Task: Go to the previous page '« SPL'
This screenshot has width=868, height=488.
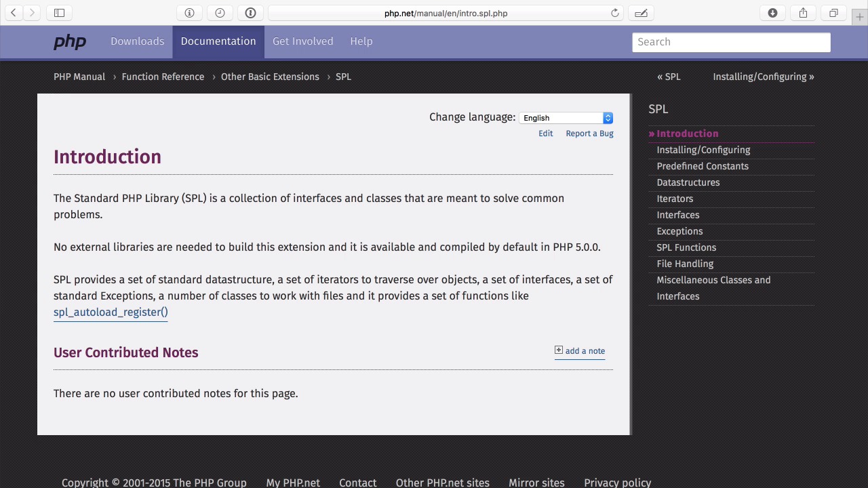Action: [669, 77]
